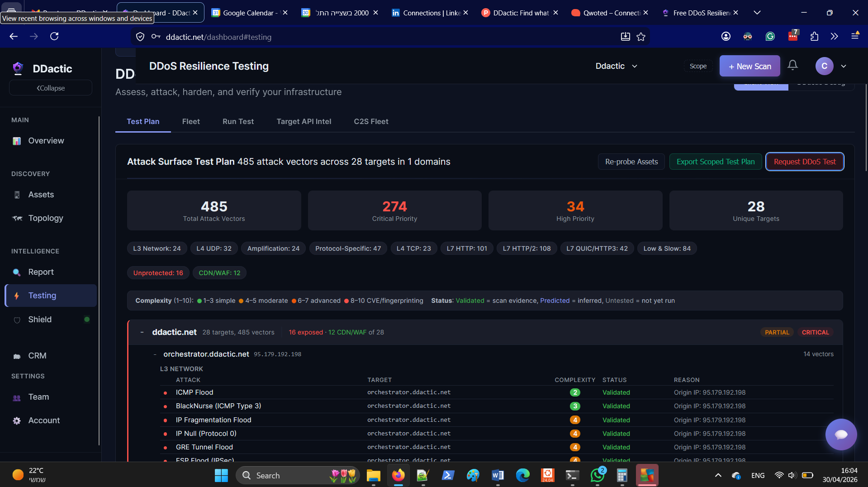This screenshot has height=487, width=868.
Task: Click Export Scoped Test Plan
Action: [716, 162]
